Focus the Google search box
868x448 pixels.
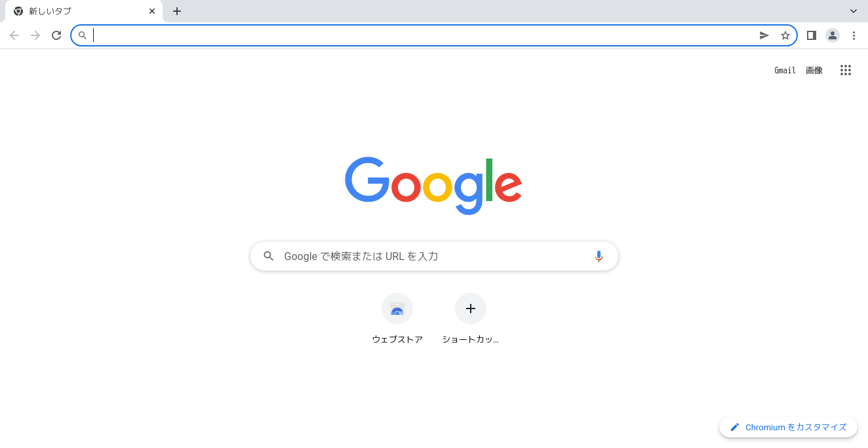point(434,256)
